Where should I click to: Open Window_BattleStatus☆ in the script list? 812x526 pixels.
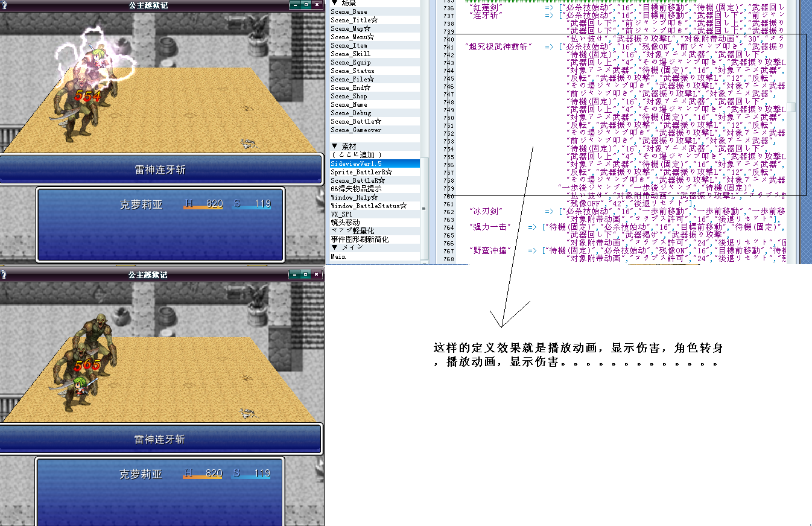pos(375,206)
